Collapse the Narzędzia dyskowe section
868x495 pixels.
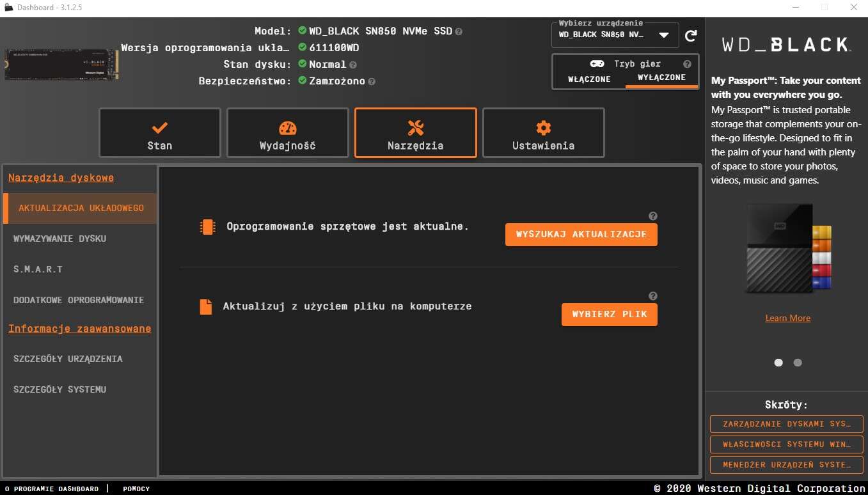[61, 178]
